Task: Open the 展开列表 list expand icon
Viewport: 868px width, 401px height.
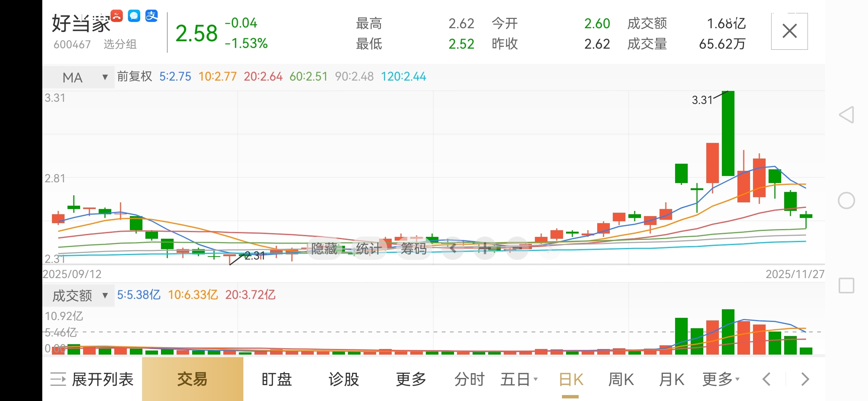Action: [x=58, y=379]
